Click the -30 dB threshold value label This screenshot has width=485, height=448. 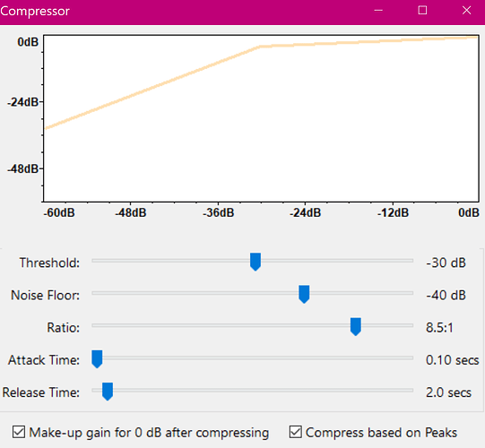(x=446, y=263)
